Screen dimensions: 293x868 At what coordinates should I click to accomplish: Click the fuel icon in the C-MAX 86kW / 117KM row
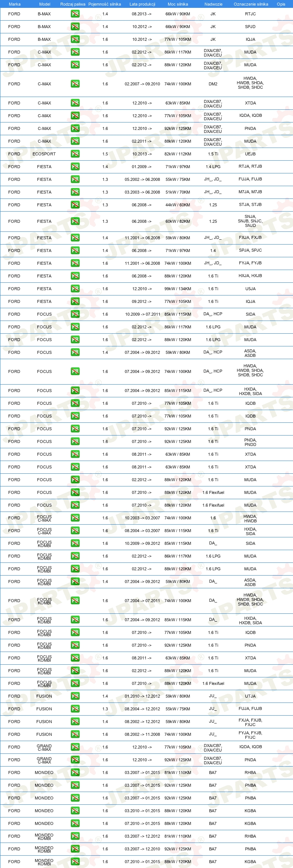pyautogui.click(x=75, y=52)
